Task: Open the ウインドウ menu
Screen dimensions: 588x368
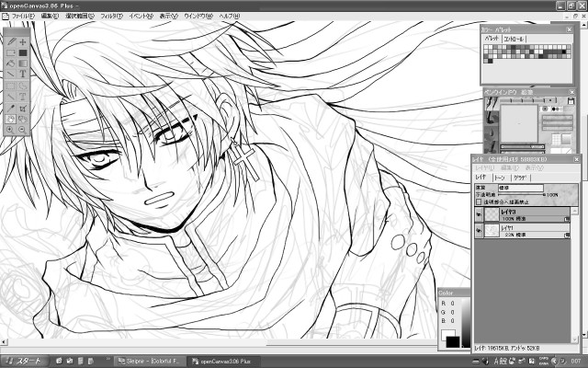Action: click(198, 17)
